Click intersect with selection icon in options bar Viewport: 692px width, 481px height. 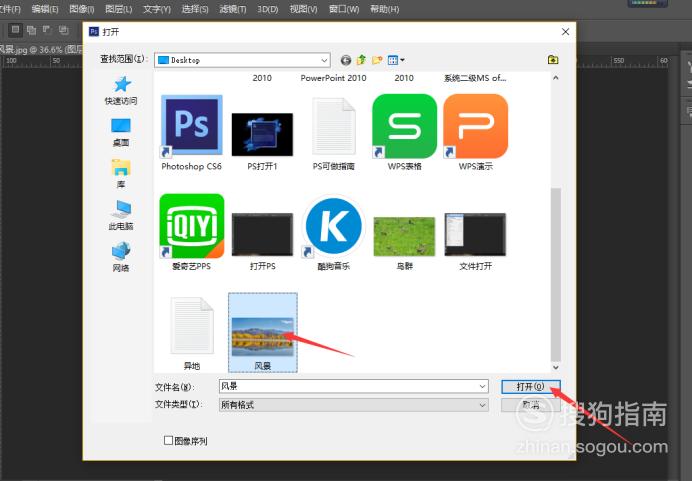click(64, 30)
